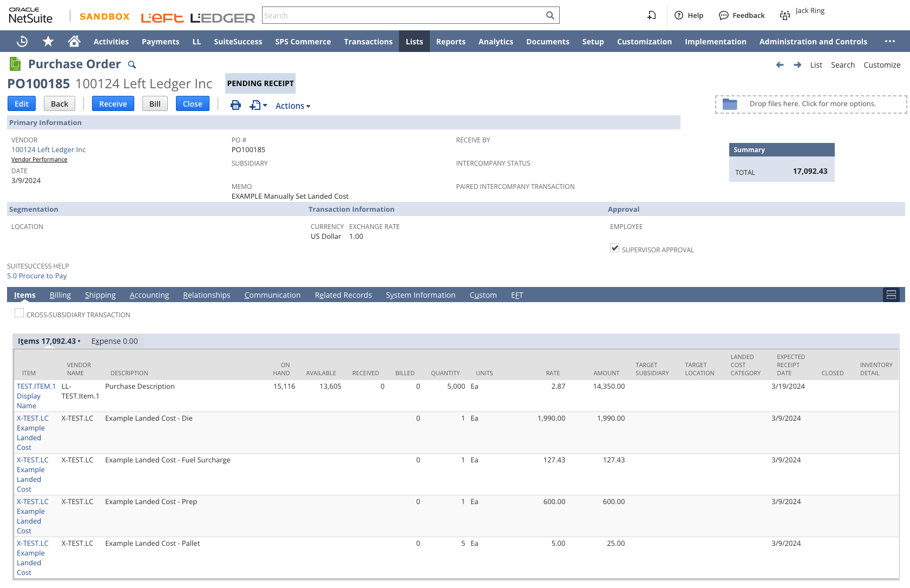This screenshot has width=910, height=588.
Task: Expand the Actions dropdown
Action: 293,106
